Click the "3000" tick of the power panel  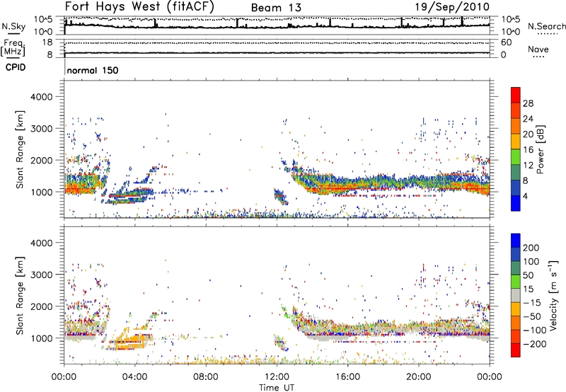click(x=42, y=129)
